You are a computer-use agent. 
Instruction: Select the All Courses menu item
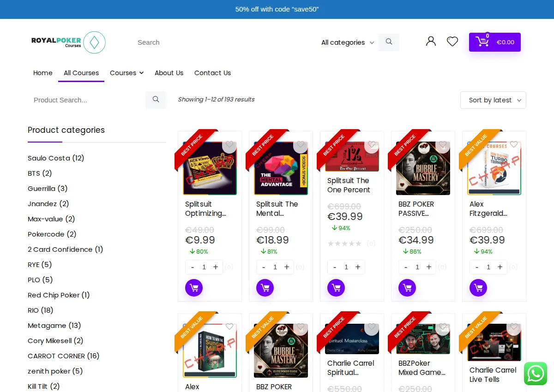[81, 73]
